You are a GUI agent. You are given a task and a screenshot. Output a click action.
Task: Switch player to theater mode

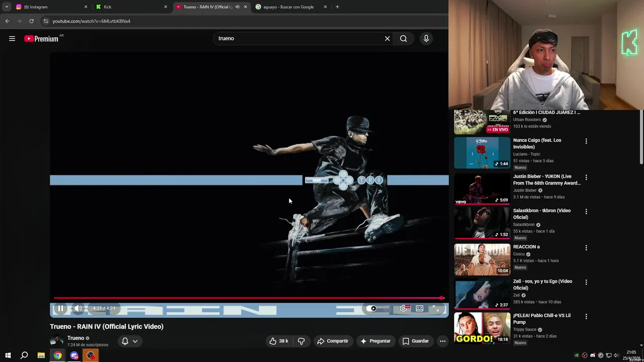(420, 308)
